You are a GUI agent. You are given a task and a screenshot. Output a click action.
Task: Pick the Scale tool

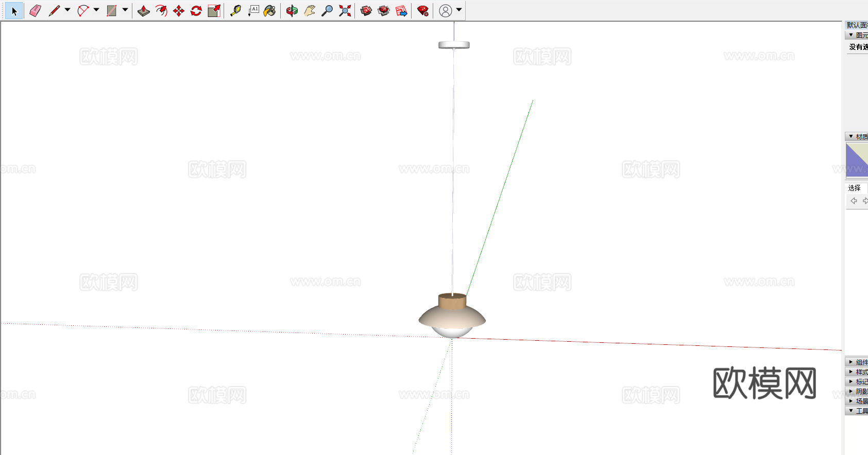click(214, 11)
